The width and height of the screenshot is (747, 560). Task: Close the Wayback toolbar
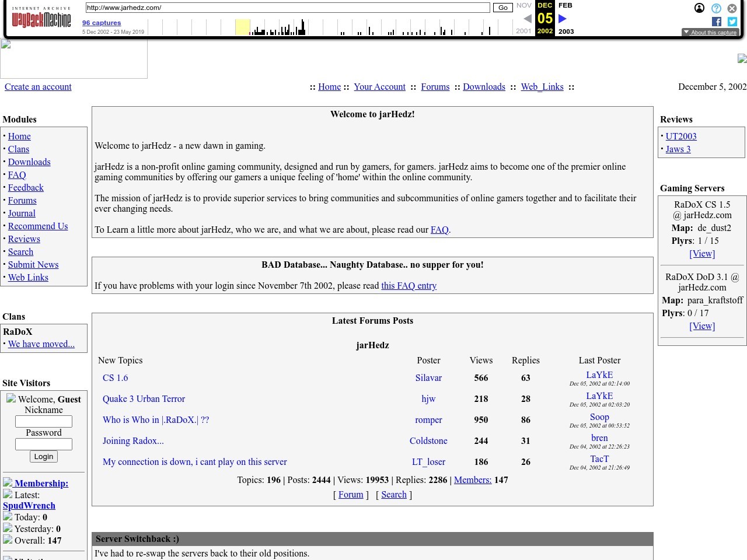[x=732, y=8]
